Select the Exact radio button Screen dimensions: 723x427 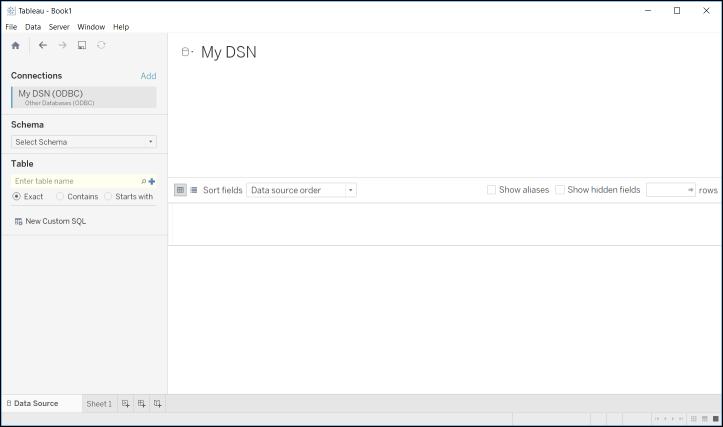click(x=17, y=196)
